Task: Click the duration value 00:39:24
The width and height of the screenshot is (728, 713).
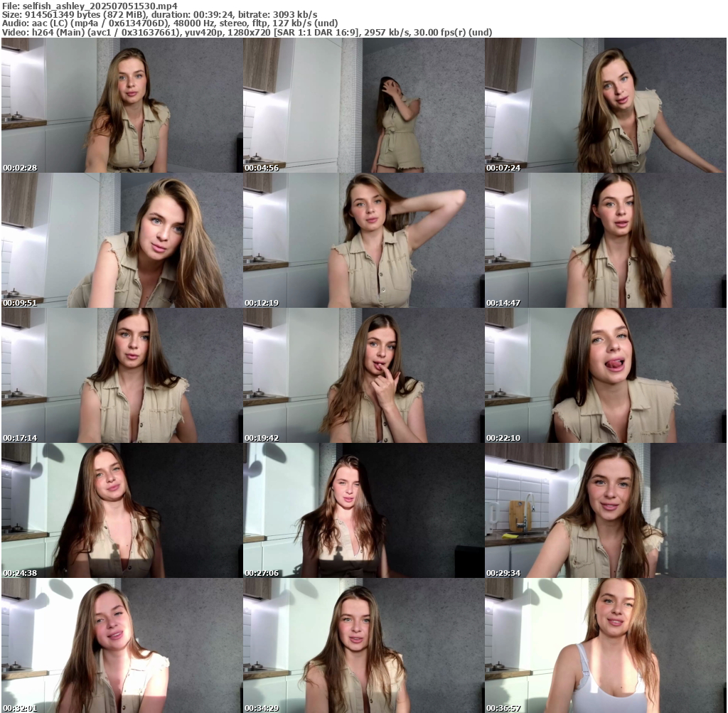Action: 213,15
